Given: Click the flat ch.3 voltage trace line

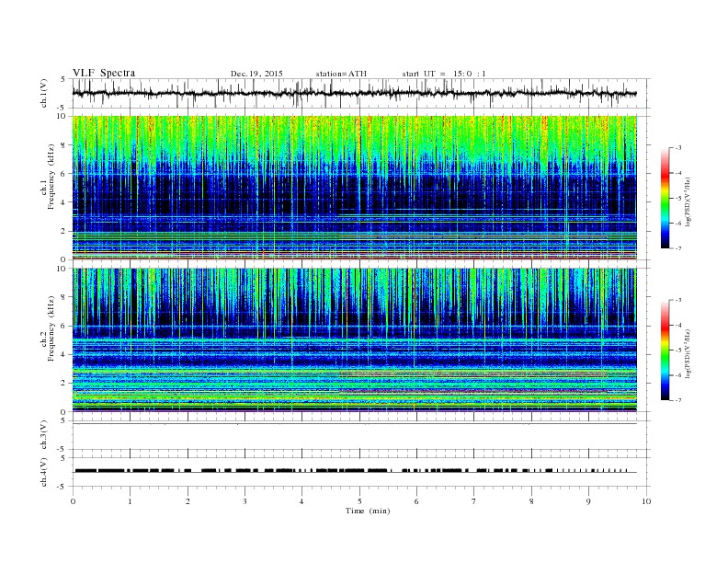Looking at the screenshot, I should pos(354,424).
